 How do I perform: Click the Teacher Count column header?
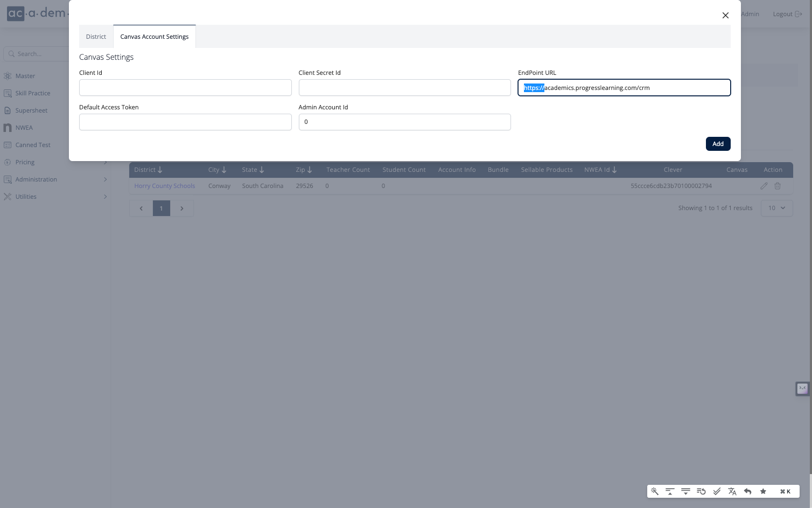coord(348,170)
